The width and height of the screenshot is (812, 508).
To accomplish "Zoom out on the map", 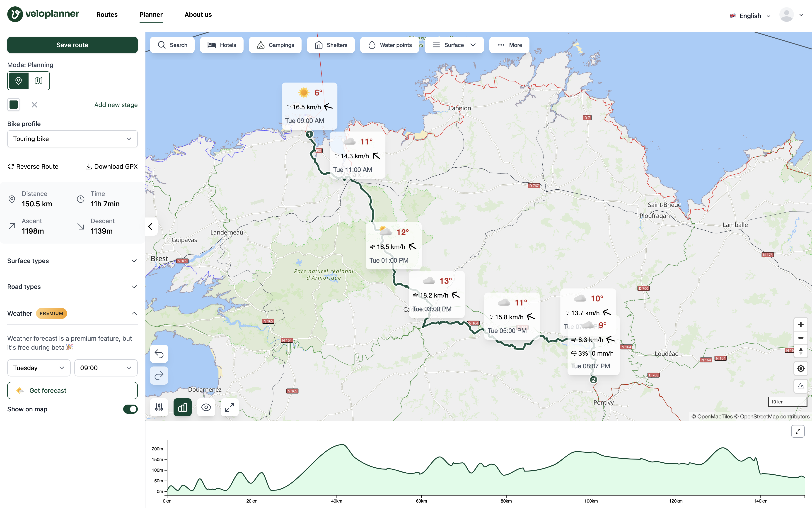I will coord(801,338).
